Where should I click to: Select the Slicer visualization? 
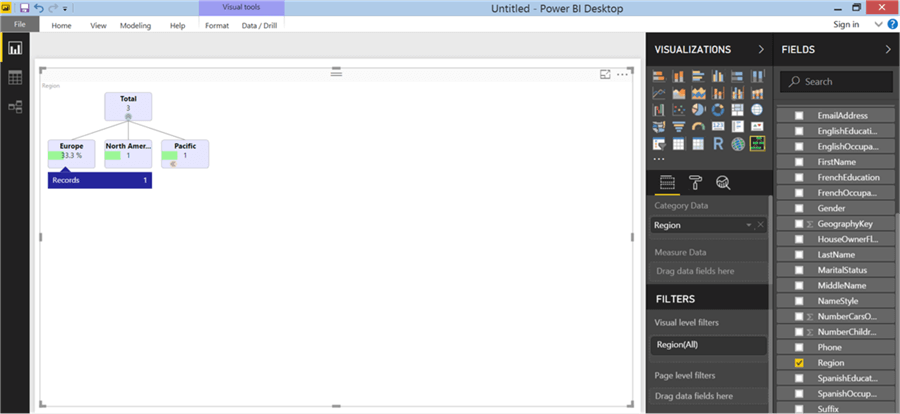pyautogui.click(x=659, y=144)
